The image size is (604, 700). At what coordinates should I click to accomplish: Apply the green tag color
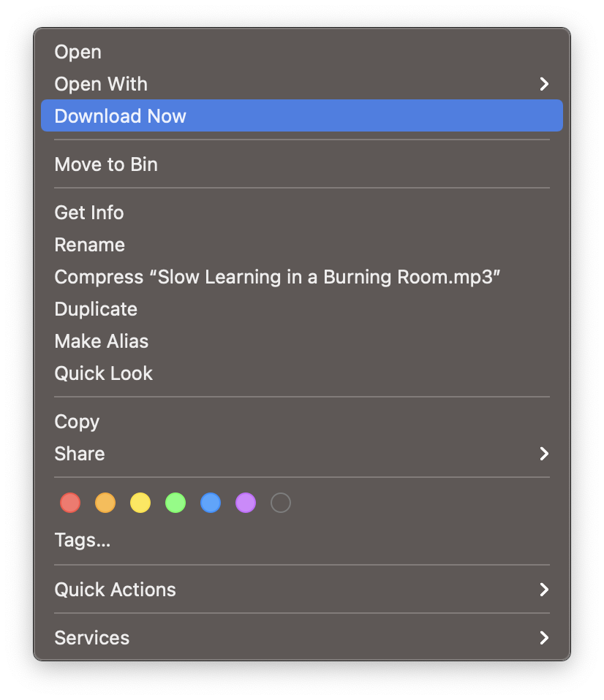[175, 503]
